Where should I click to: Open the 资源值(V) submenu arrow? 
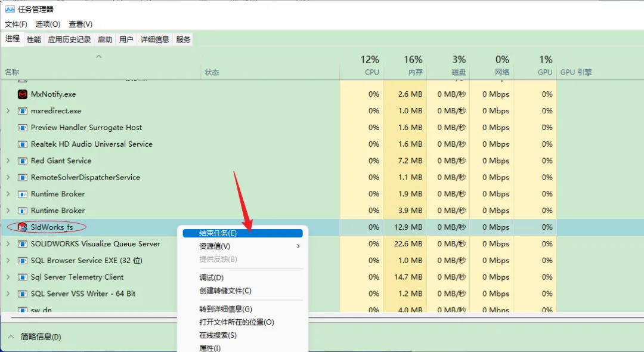tap(298, 246)
